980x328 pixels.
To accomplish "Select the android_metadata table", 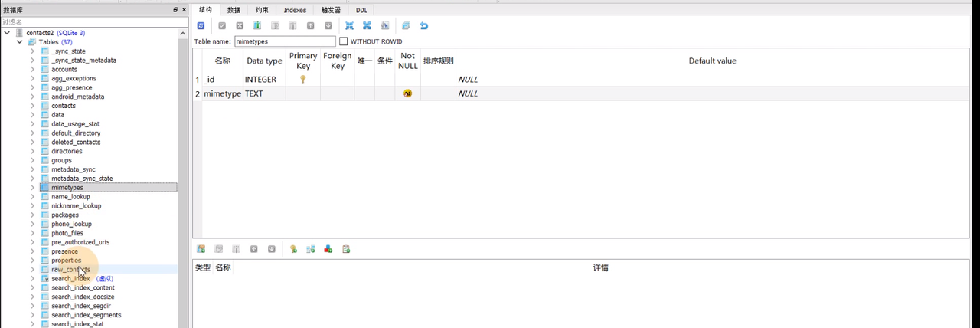I will 77,97.
